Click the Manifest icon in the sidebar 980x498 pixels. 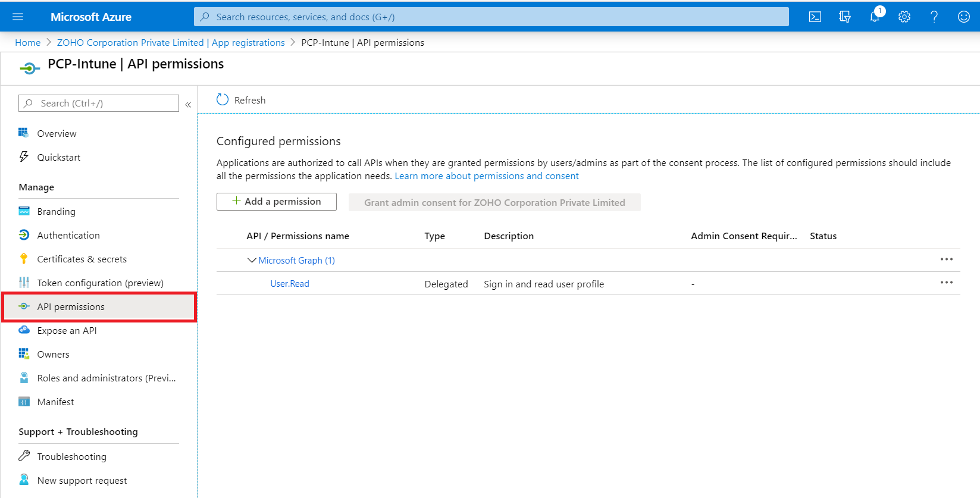(24, 402)
